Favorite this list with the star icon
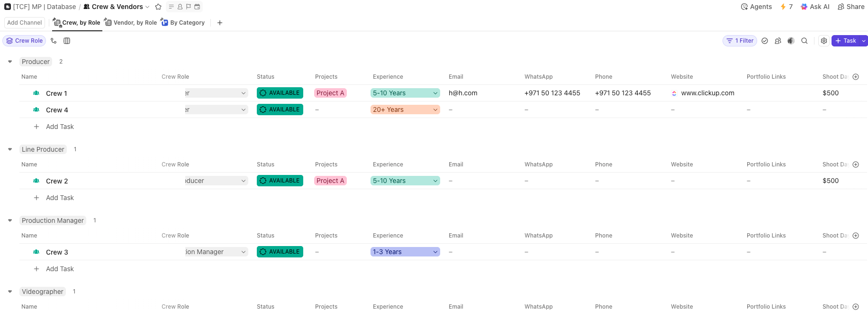868x311 pixels. [x=158, y=7]
